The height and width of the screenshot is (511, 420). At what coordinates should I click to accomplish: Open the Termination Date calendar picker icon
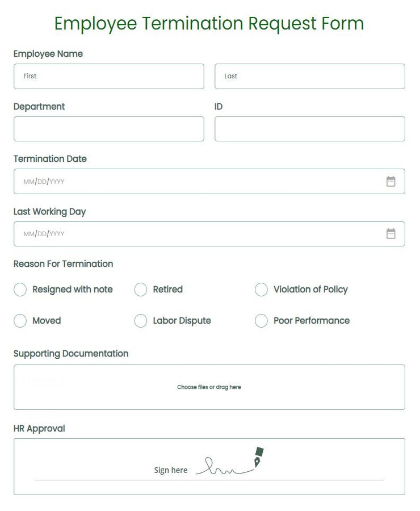tap(391, 181)
